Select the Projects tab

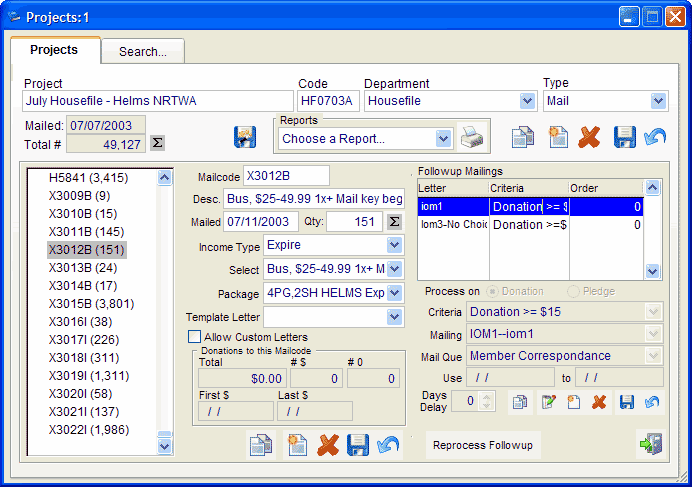pyautogui.click(x=54, y=50)
